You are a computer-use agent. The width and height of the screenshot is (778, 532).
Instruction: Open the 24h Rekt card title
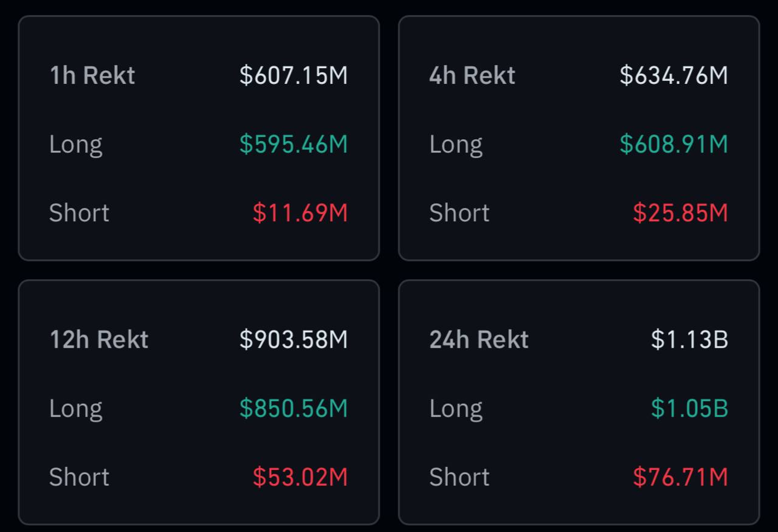479,339
